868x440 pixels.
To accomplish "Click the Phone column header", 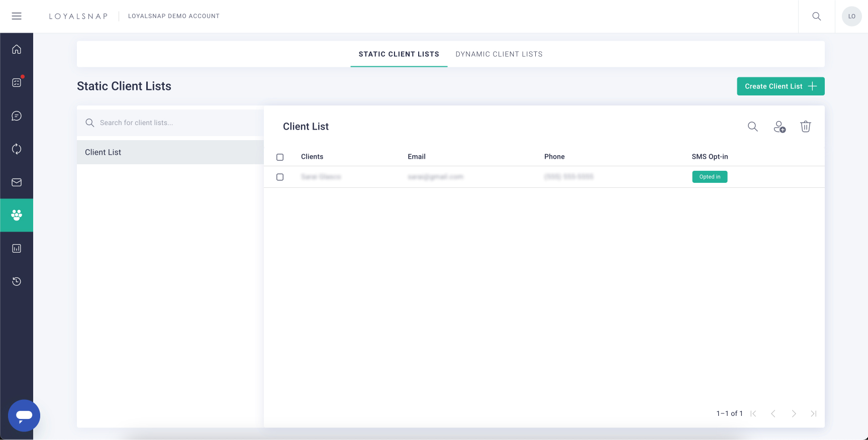I will click(x=554, y=157).
